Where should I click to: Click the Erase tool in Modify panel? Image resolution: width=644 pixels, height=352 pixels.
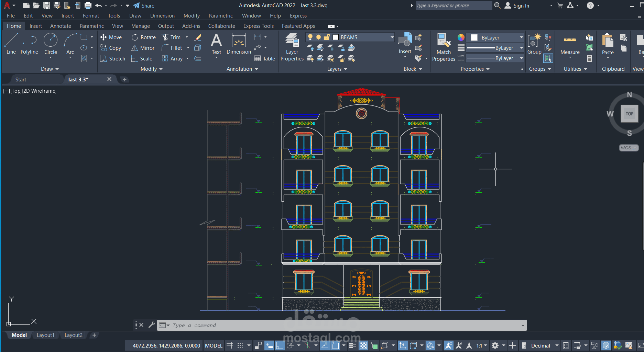pos(198,37)
